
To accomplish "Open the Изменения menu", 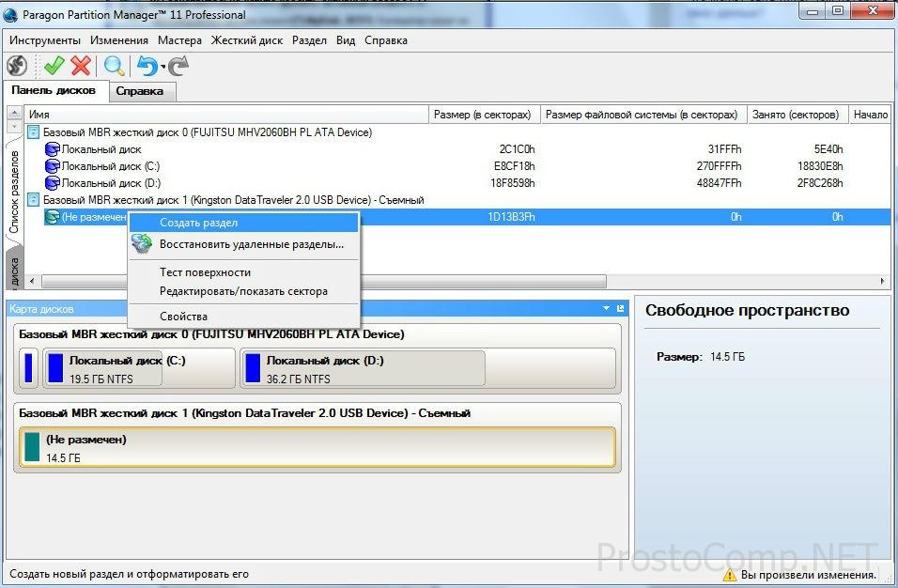I will pyautogui.click(x=119, y=40).
